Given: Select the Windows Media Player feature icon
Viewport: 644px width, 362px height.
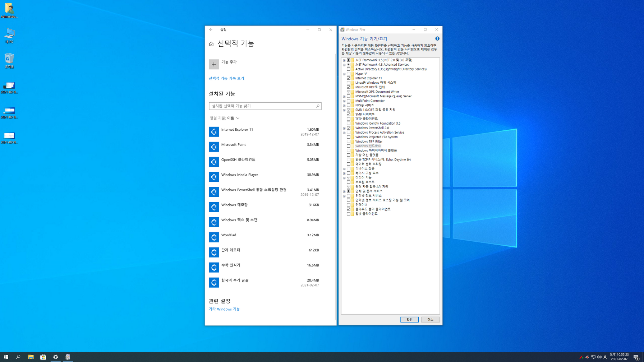Looking at the screenshot, I should (214, 177).
